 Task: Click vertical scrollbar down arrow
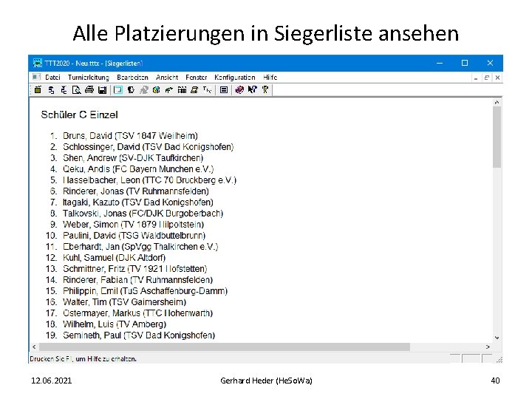497,338
